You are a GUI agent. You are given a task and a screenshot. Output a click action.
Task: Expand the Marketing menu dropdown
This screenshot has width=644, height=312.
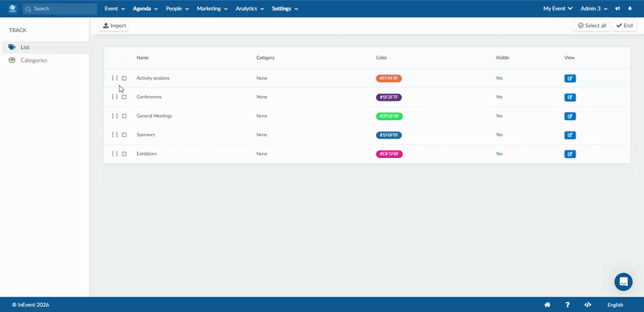(x=213, y=9)
